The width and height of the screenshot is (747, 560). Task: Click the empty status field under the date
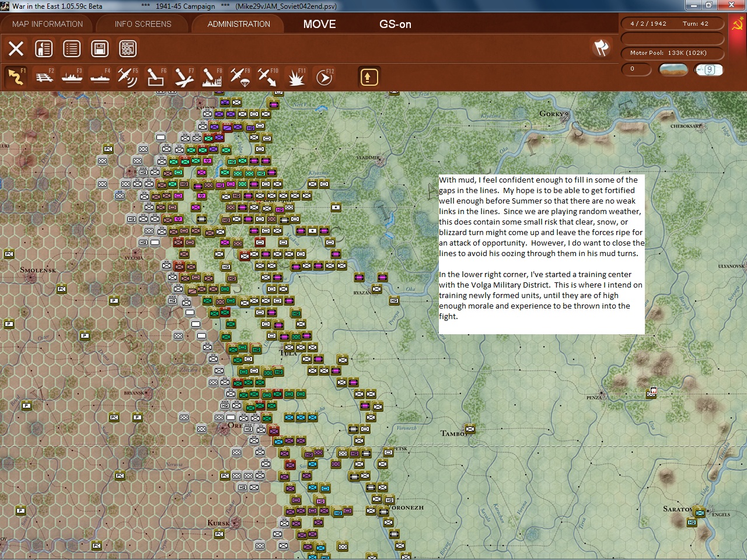673,38
